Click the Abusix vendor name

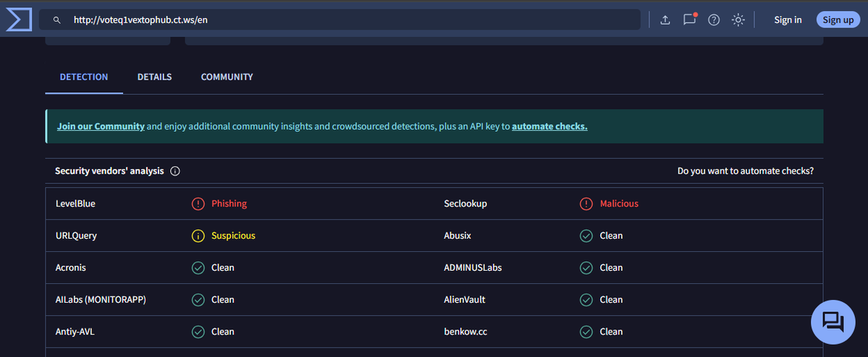(x=458, y=236)
